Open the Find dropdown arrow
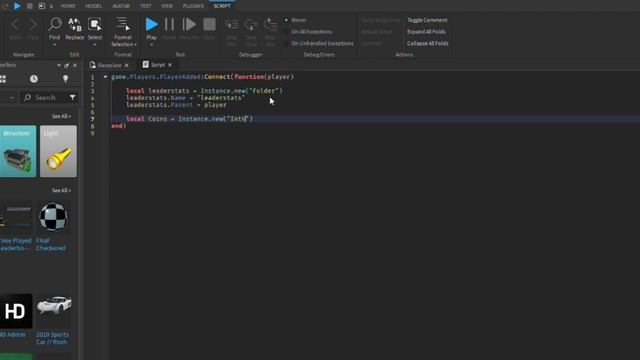 (54, 44)
